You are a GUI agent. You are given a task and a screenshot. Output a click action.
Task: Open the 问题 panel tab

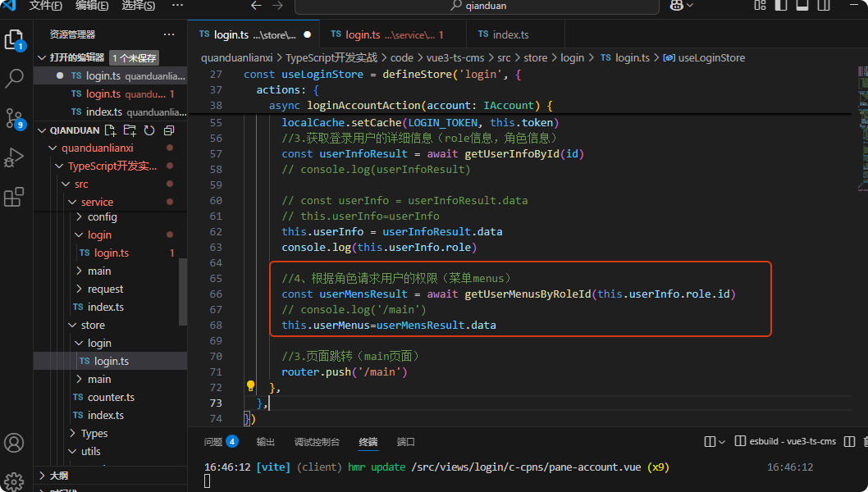click(x=213, y=442)
